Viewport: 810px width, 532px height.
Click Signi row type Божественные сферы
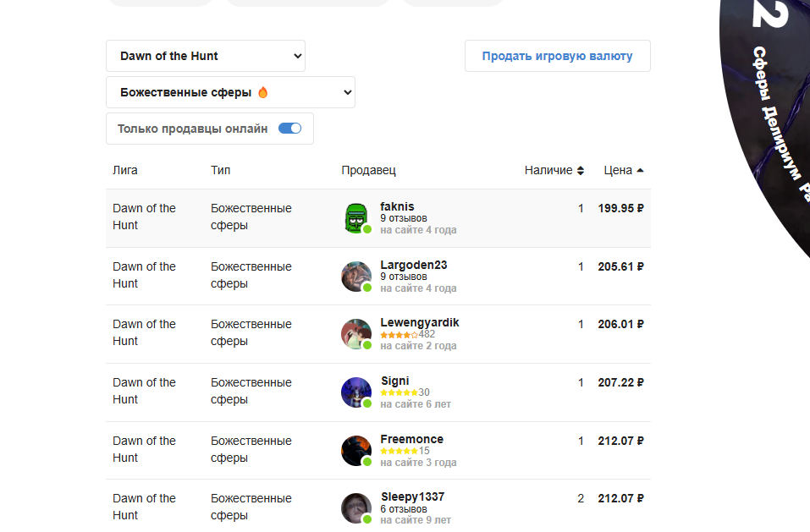pos(251,391)
